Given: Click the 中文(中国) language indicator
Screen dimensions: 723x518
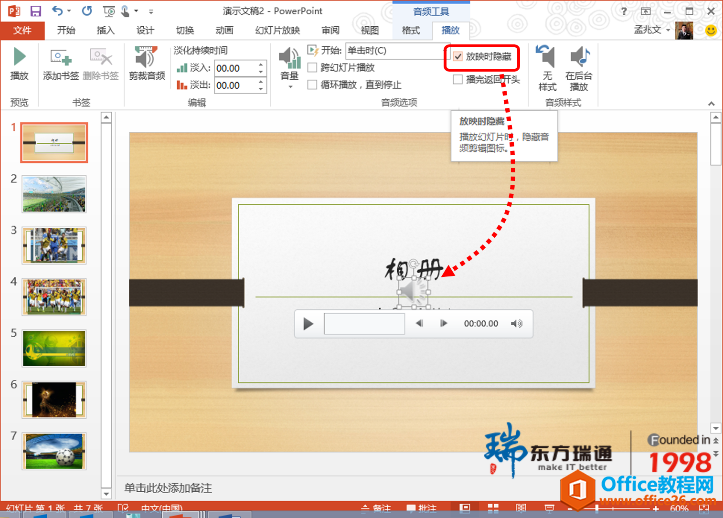Looking at the screenshot, I should click(x=162, y=508).
